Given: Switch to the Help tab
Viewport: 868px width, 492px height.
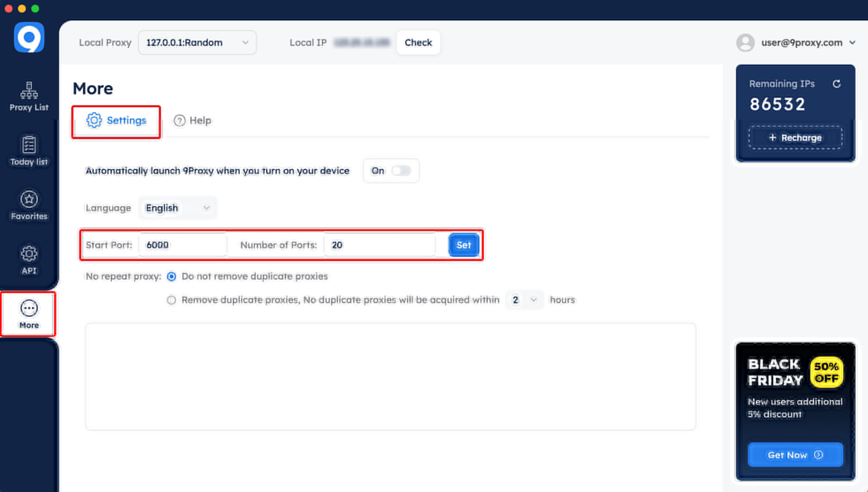Looking at the screenshot, I should click(x=192, y=121).
